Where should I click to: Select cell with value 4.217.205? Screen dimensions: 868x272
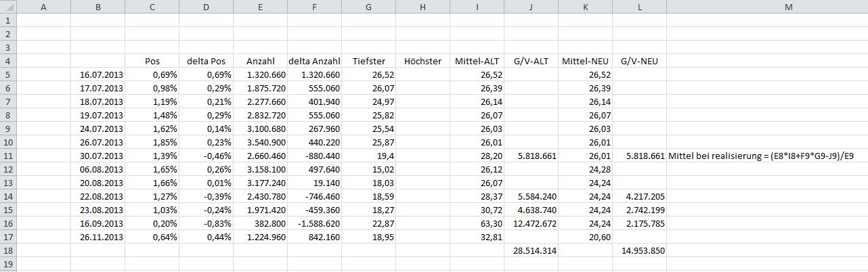pyautogui.click(x=639, y=196)
